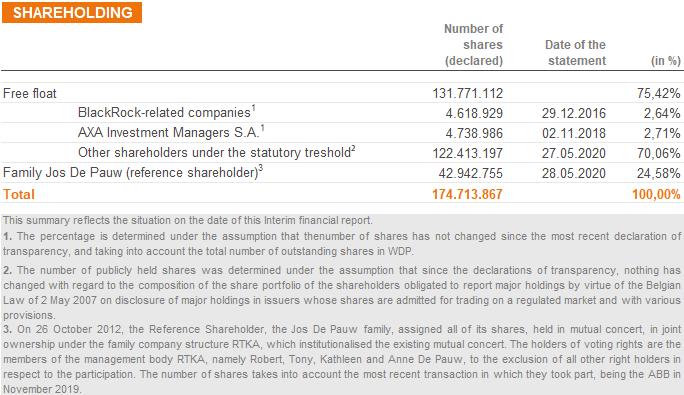
Task: Select BlackRock statement date 29.12.2016
Action: point(574,113)
